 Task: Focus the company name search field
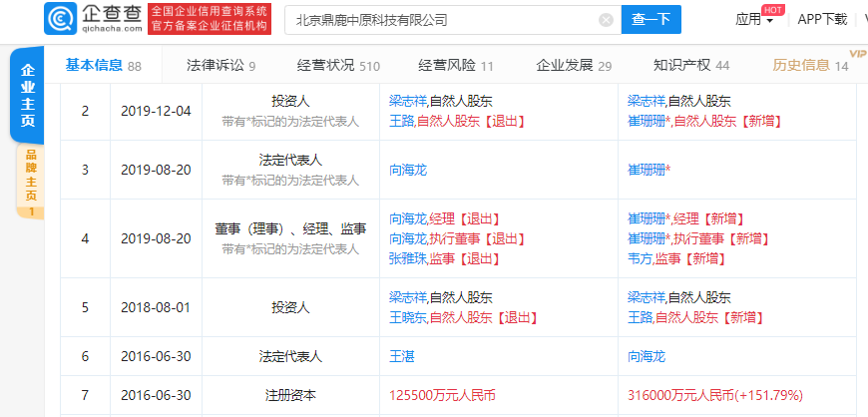pyautogui.click(x=453, y=21)
